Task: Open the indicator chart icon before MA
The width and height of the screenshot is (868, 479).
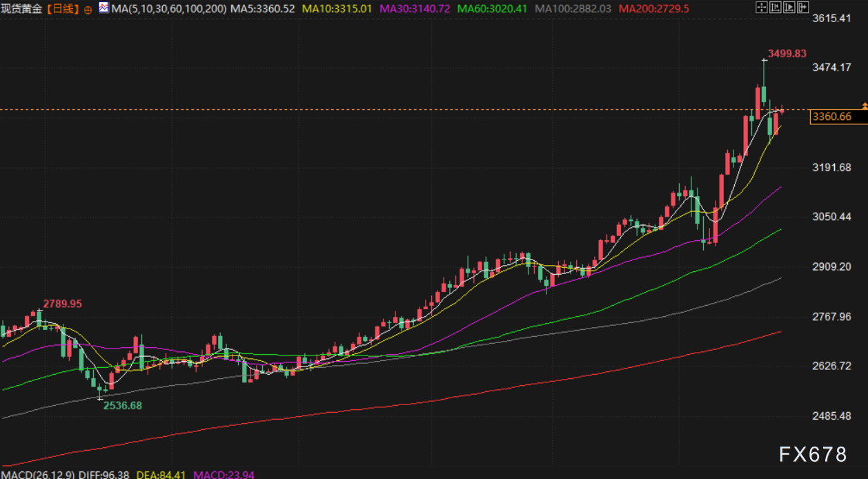Action: pyautogui.click(x=103, y=8)
